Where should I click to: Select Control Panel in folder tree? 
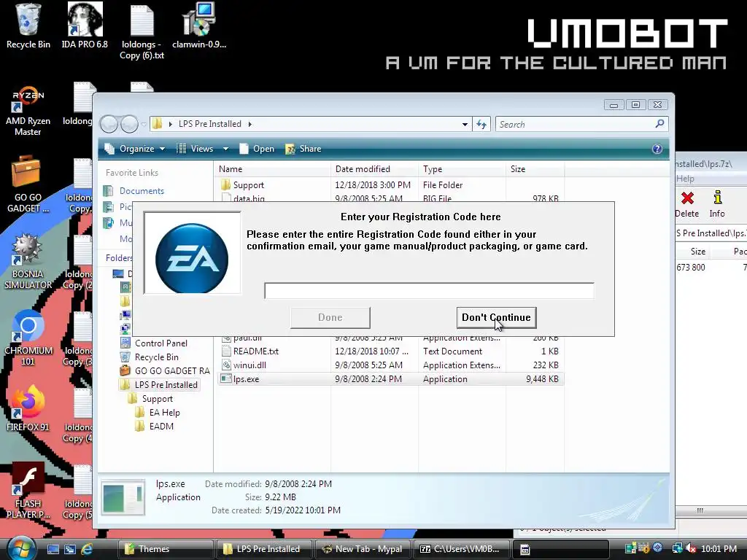tap(161, 343)
